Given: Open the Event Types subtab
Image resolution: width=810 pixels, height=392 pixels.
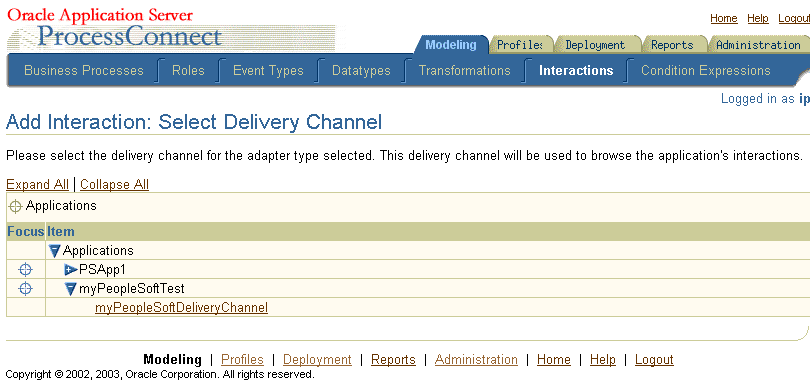Looking at the screenshot, I should (x=268, y=70).
